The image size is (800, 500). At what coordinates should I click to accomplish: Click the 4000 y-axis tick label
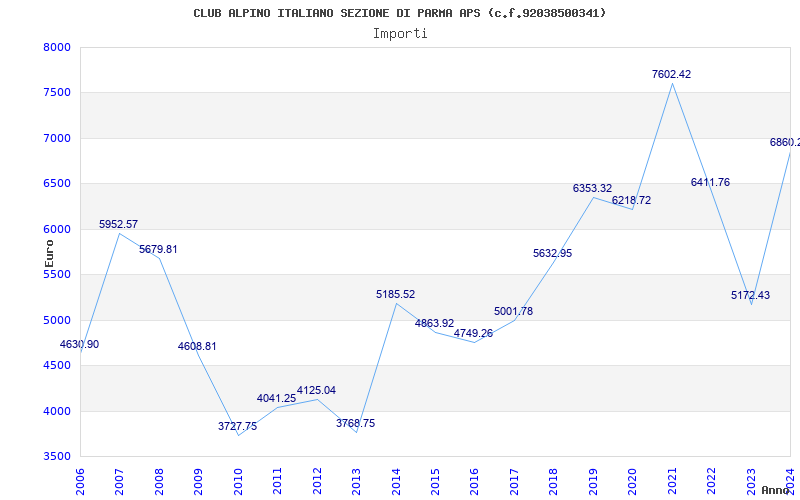[x=57, y=411]
